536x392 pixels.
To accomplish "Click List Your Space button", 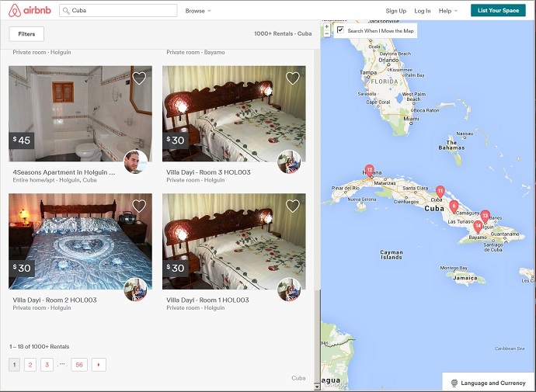I will (x=498, y=11).
